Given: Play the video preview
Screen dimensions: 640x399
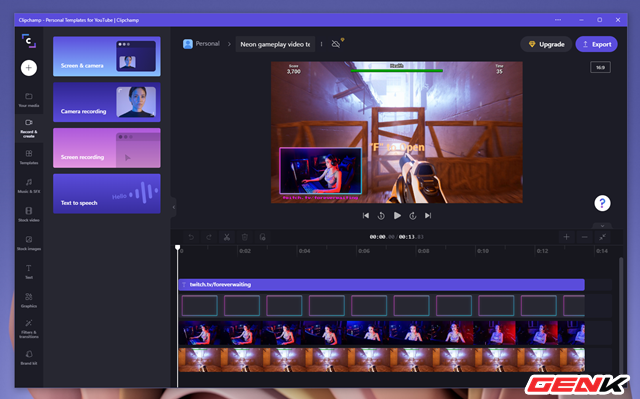Looking at the screenshot, I should [397, 215].
